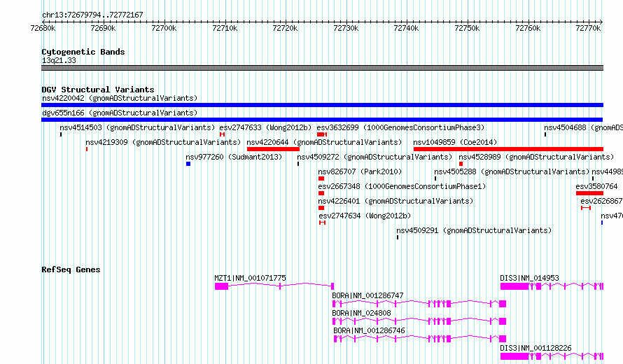The width and height of the screenshot is (623, 364).
Task: Click the 72680k ruler label
Action: point(43,28)
